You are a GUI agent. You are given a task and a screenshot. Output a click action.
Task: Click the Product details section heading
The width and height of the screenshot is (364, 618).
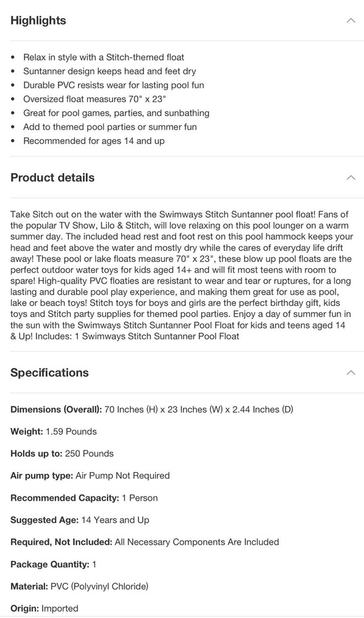click(53, 177)
